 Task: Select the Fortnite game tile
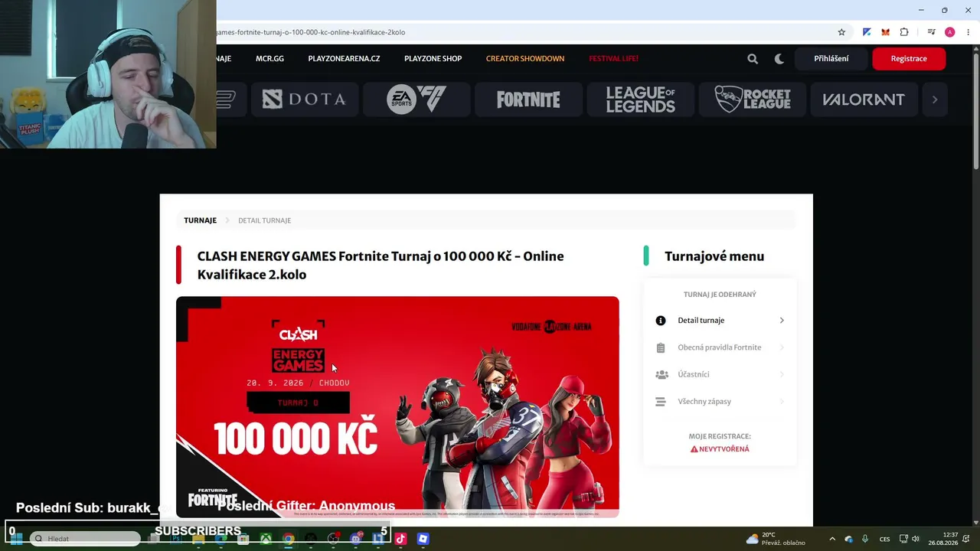click(528, 99)
